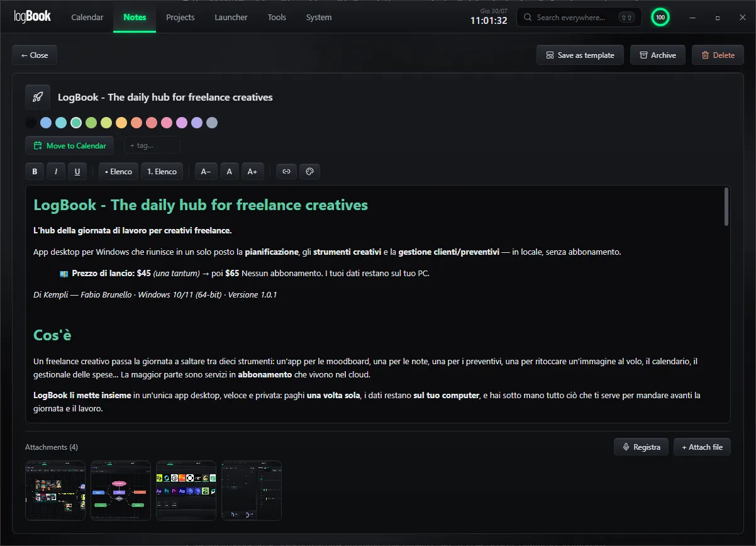Viewport: 756px width, 546px height.
Task: Underline text with the U button
Action: pos(77,171)
